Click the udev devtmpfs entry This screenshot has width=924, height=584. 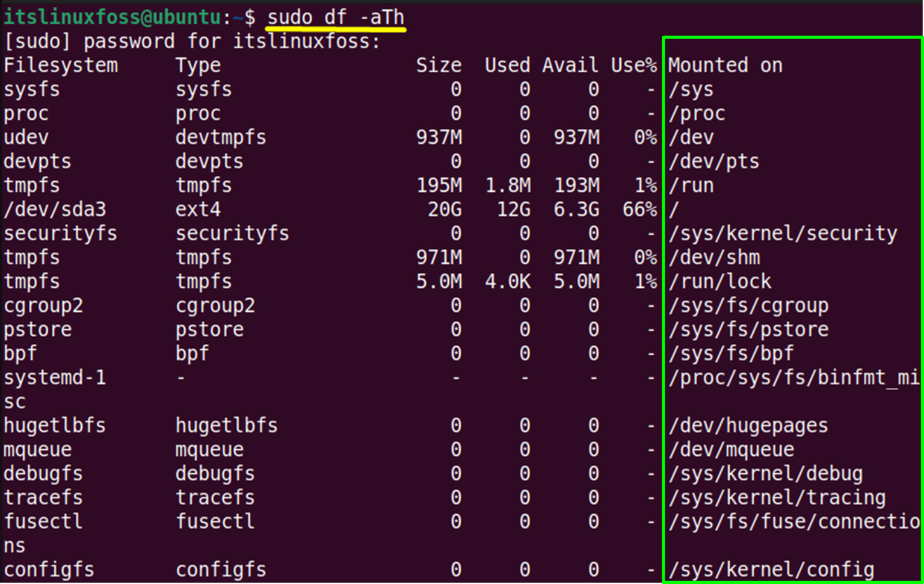26,137
